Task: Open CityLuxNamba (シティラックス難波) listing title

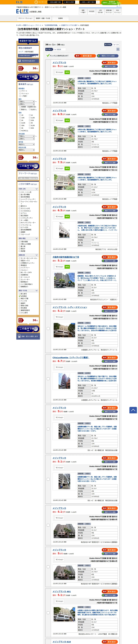Action: tap(71, 358)
